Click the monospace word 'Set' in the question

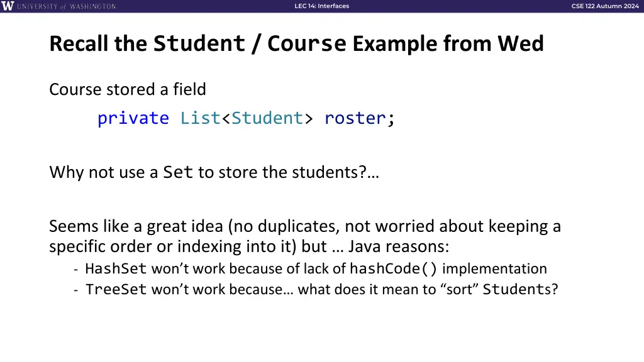[178, 172]
